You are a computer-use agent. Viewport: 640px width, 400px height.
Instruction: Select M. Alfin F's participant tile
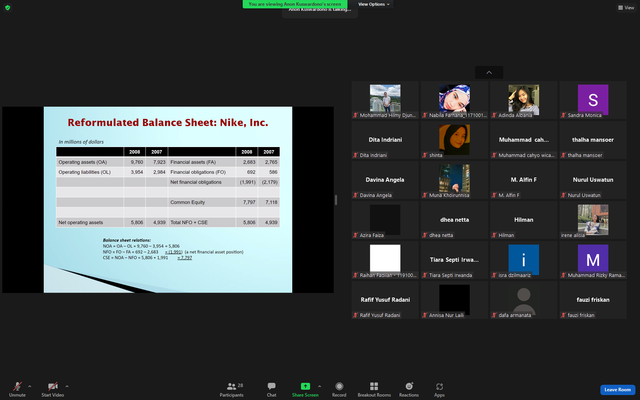524,180
